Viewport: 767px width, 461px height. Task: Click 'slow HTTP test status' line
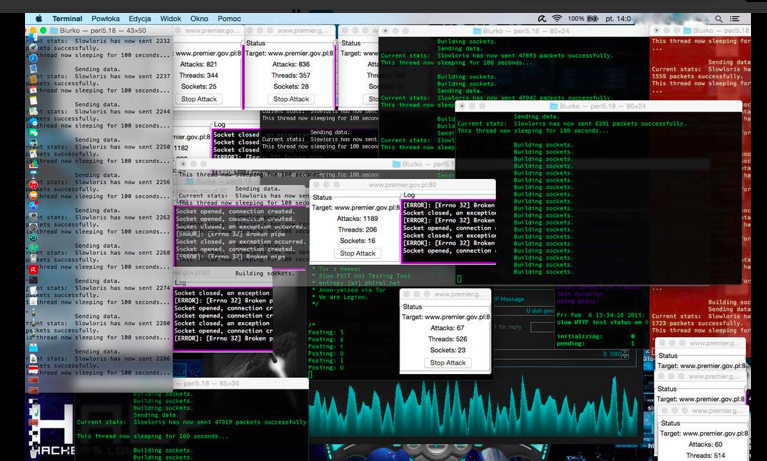click(x=602, y=322)
